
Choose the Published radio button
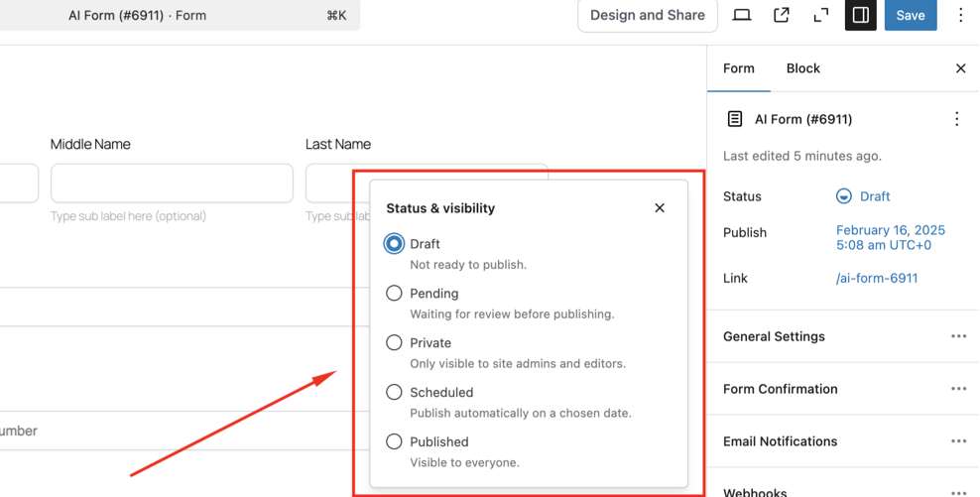coord(394,441)
